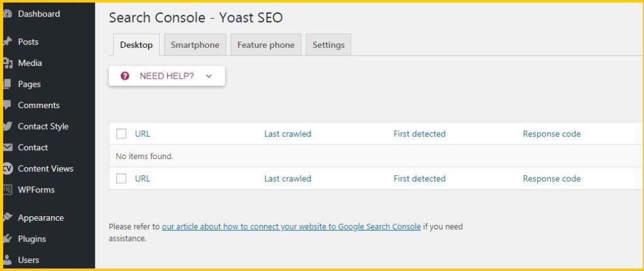Open the Google Search Console article link
The height and width of the screenshot is (271, 644).
291,226
